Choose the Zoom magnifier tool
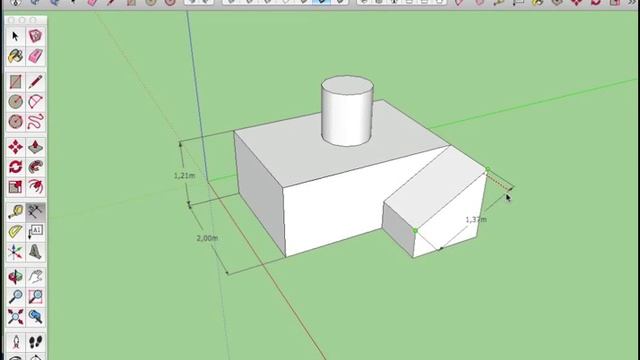 pos(16,297)
